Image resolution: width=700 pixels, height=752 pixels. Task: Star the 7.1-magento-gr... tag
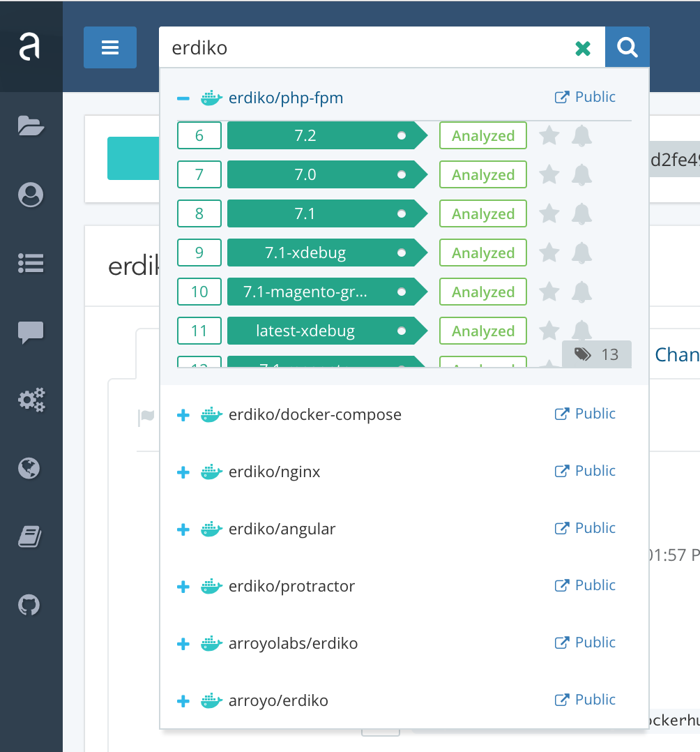[549, 292]
